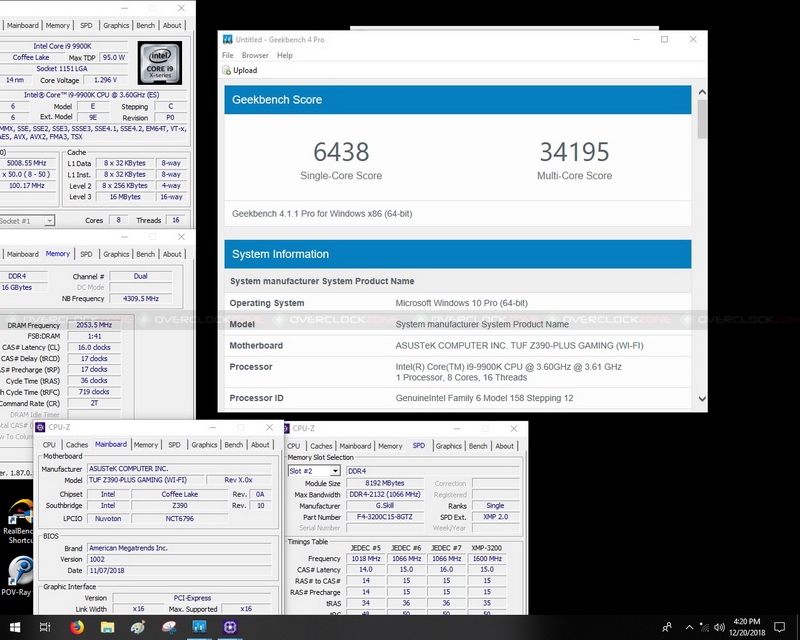This screenshot has height=640, width=800.
Task: Click the 'XMP-3200' timings column header
Action: point(487,548)
